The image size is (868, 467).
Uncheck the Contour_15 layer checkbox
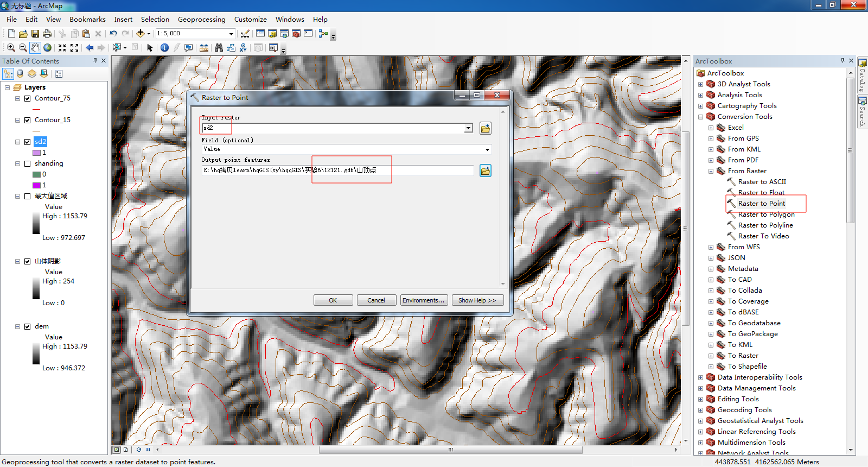click(27, 120)
